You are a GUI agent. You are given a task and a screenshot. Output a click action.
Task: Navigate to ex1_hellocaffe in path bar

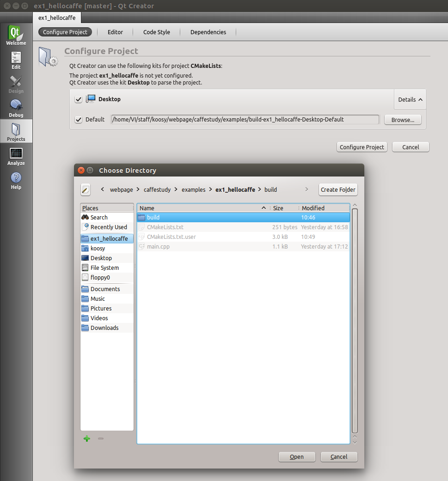coord(235,190)
